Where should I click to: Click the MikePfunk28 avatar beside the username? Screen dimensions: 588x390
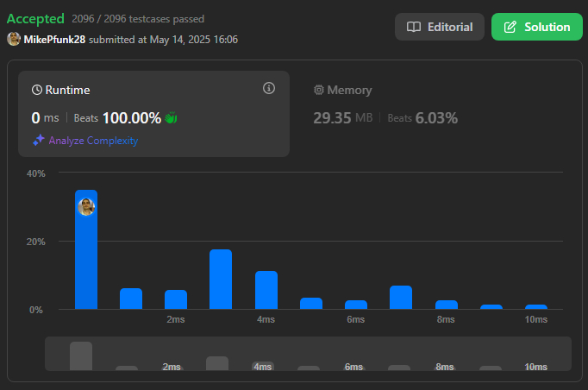coord(14,39)
